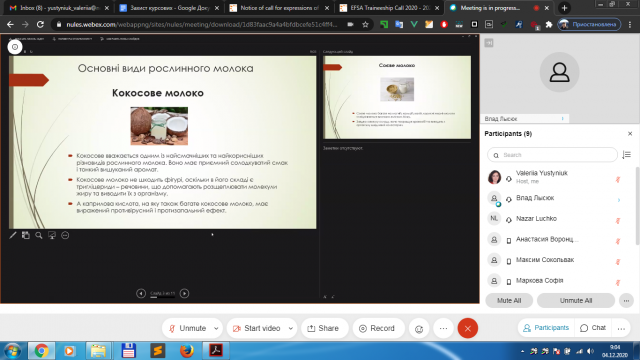End the meeting with red X button
Viewport: 640px width, 360px height.
click(x=468, y=329)
